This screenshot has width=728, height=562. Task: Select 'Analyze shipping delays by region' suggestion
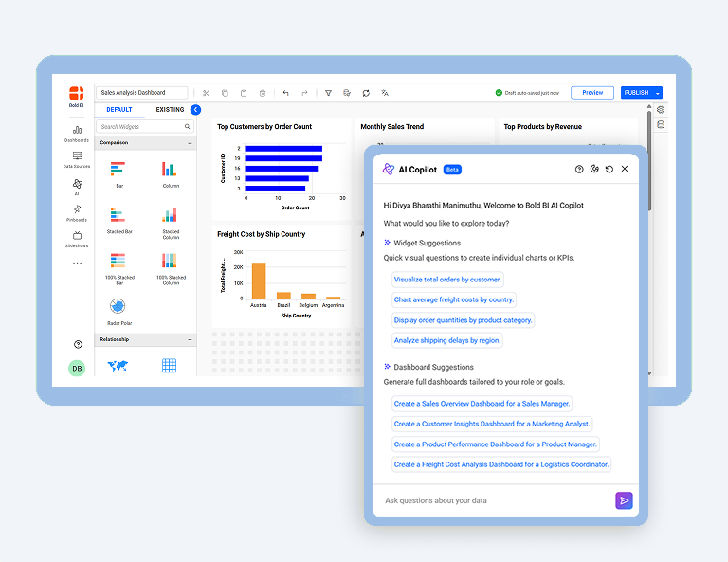click(x=447, y=340)
